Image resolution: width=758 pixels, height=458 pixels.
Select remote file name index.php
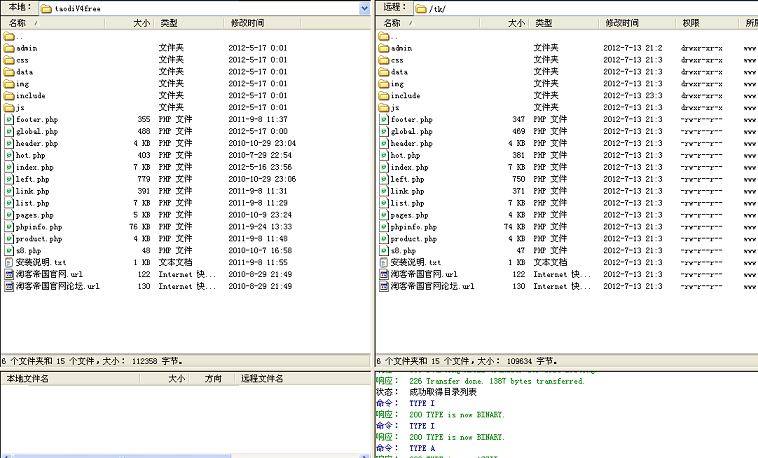click(x=409, y=167)
